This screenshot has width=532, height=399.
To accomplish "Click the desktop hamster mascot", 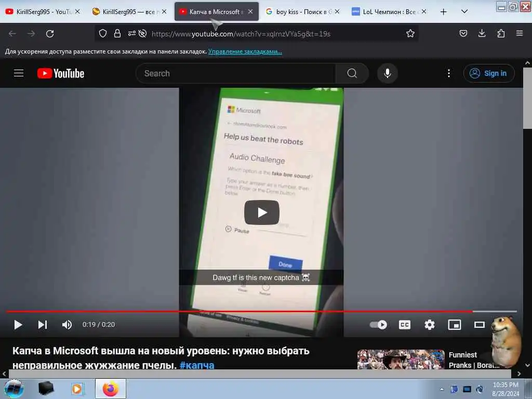I will pos(506,342).
